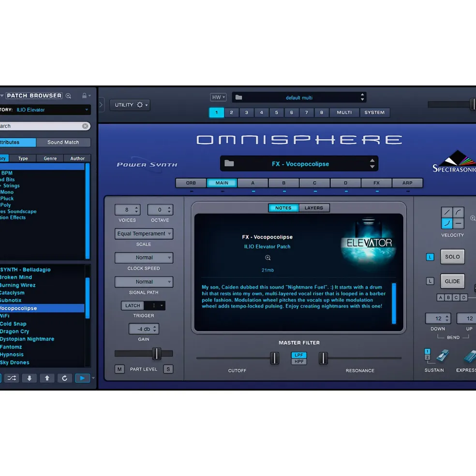Open the MULTI page

344,112
